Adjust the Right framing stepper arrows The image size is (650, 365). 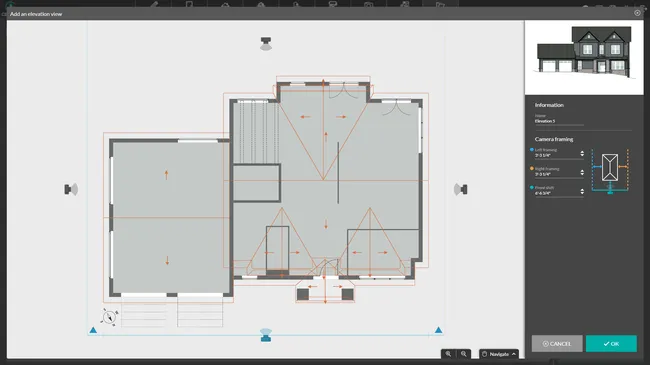pyautogui.click(x=582, y=172)
